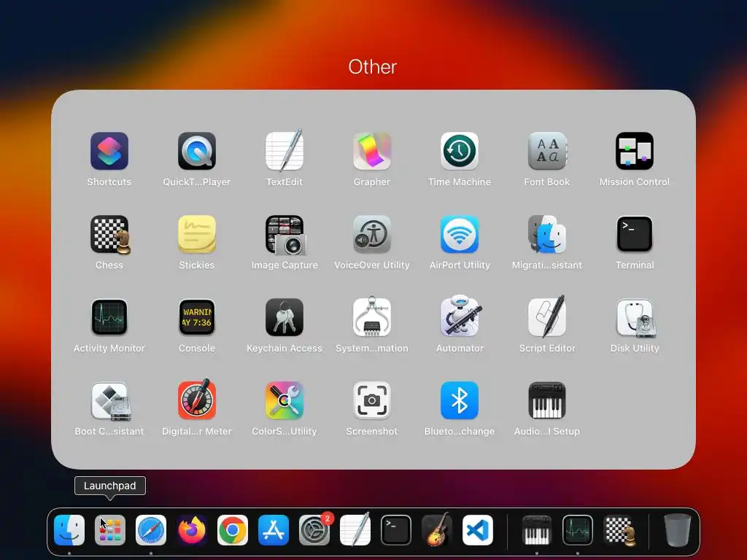
Task: Click Activity Monitor in the Dock
Action: pos(578,530)
